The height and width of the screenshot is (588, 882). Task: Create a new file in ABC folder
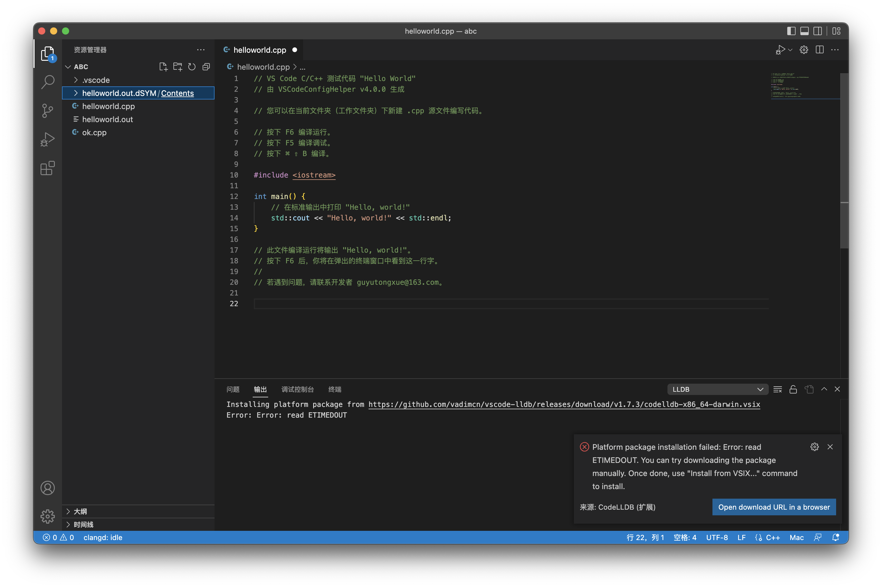[163, 67]
